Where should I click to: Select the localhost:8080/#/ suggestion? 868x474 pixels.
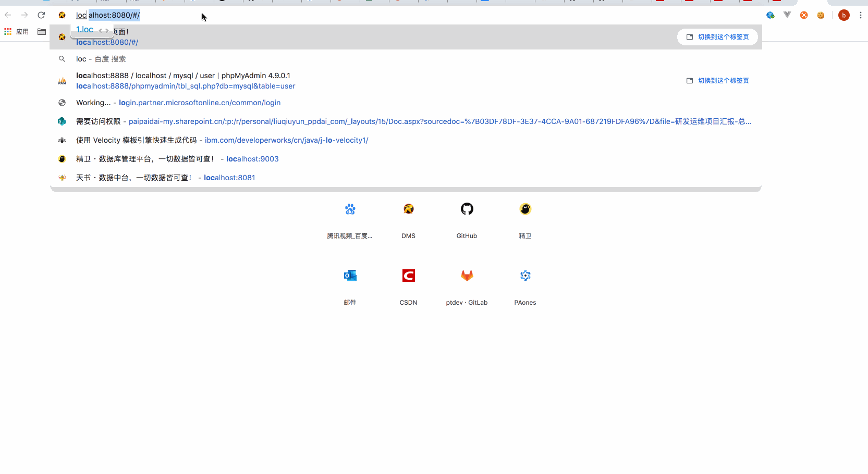pyautogui.click(x=406, y=37)
